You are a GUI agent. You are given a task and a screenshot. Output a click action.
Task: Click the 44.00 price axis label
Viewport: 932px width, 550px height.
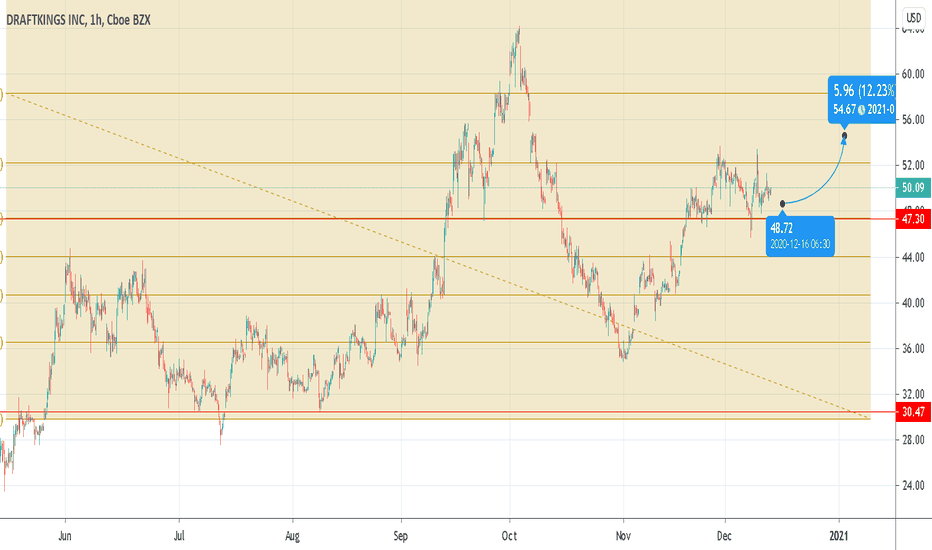pyautogui.click(x=913, y=257)
